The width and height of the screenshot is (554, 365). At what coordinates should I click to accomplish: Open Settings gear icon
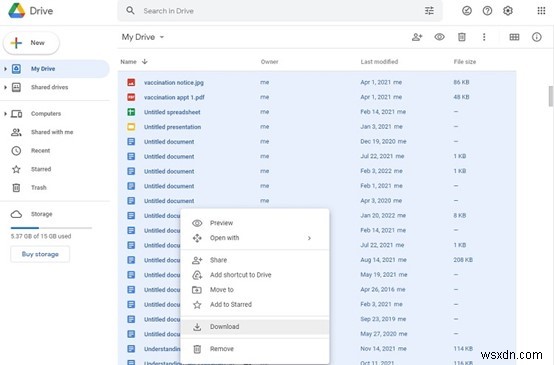tap(508, 11)
